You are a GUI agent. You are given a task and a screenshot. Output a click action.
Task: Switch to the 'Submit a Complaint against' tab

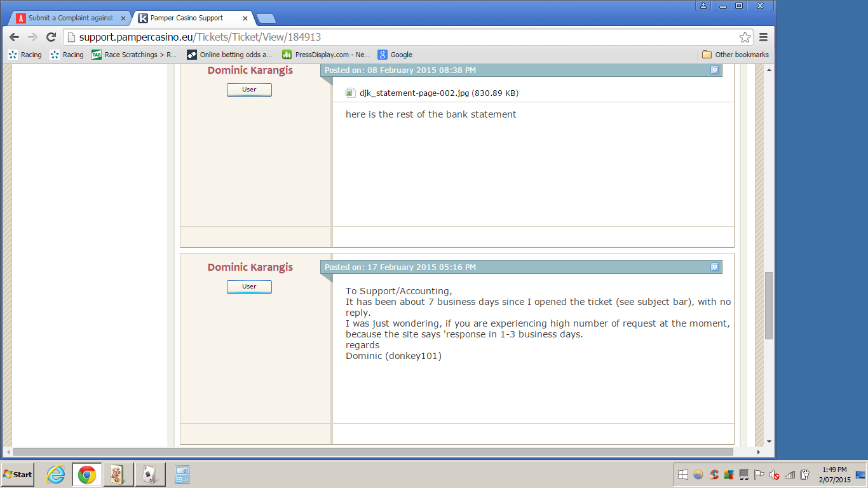click(x=70, y=18)
